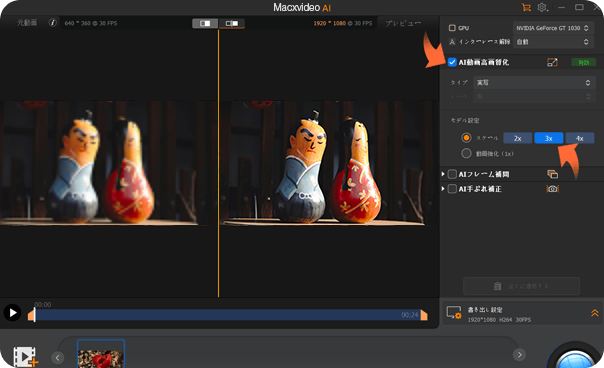Viewport: 604px width, 368px height.
Task: Select the スケール radio button
Action: (x=466, y=138)
